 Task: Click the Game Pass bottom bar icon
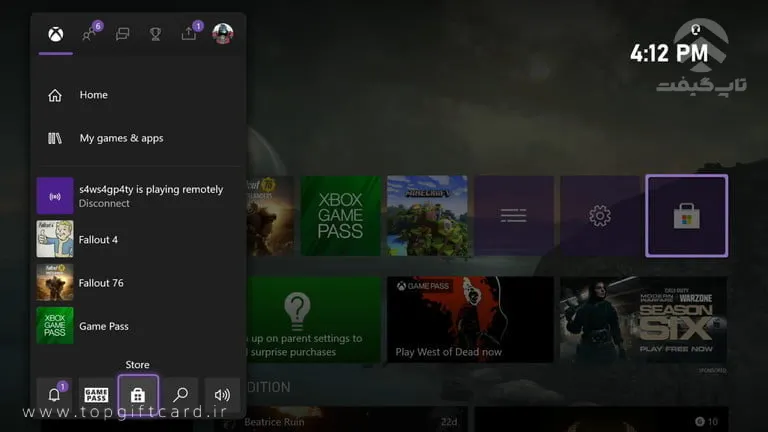point(96,395)
